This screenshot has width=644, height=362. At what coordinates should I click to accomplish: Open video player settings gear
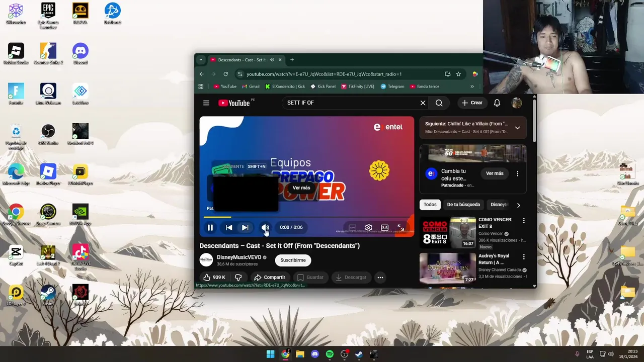[x=369, y=228]
